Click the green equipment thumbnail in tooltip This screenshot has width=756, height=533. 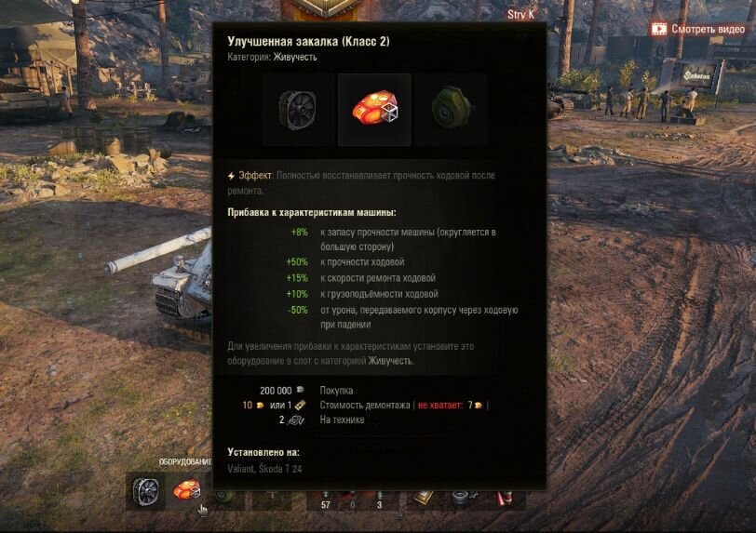tap(451, 110)
